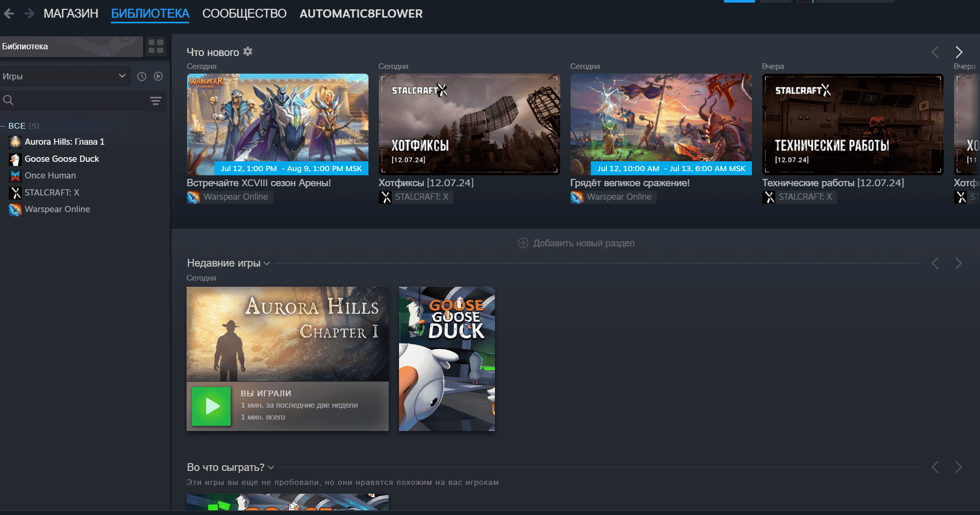Viewport: 980px width, 515px height.
Task: Click Хотфиксы [12.07.24] headline
Action: (x=426, y=183)
